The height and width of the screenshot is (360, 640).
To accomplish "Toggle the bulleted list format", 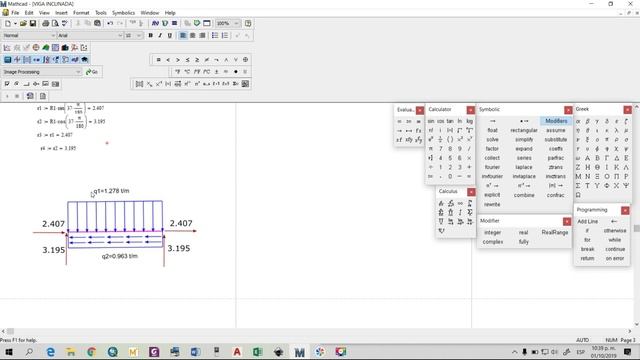I will (215, 36).
